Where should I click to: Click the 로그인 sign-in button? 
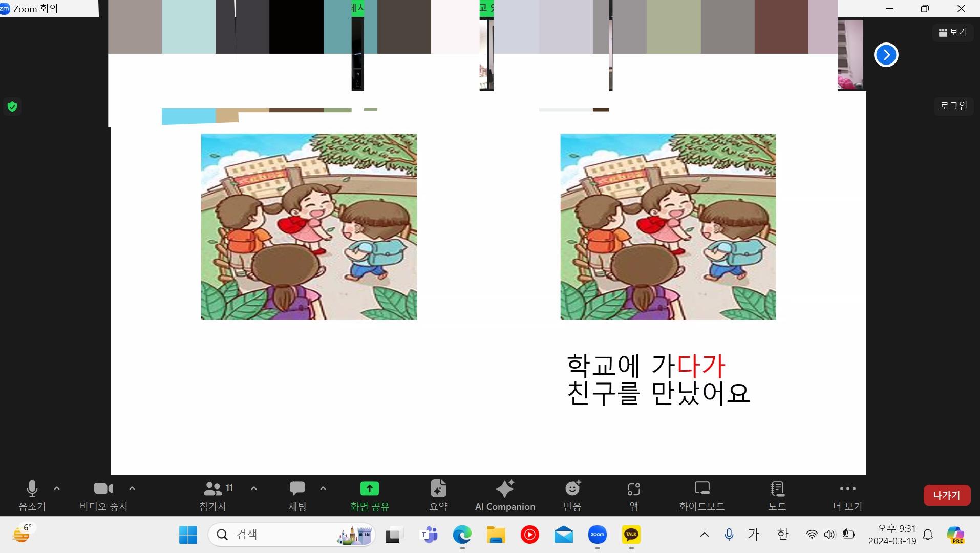953,106
